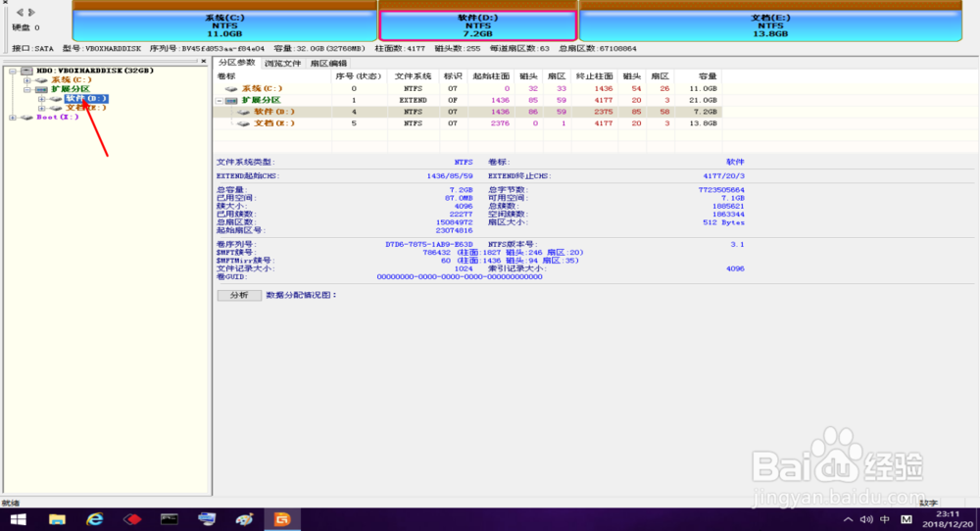980x531 pixels.
Task: Expand the 软件(D:) tree node
Action: pyautogui.click(x=41, y=99)
